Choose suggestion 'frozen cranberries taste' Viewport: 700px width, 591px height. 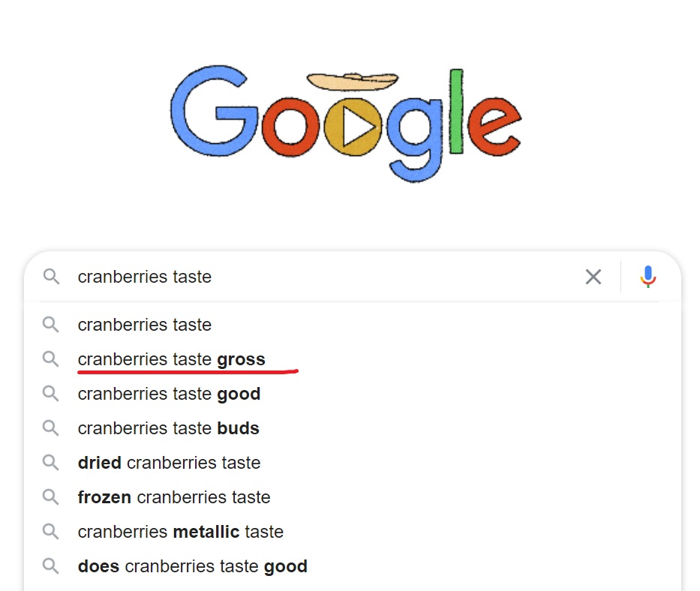click(353, 496)
